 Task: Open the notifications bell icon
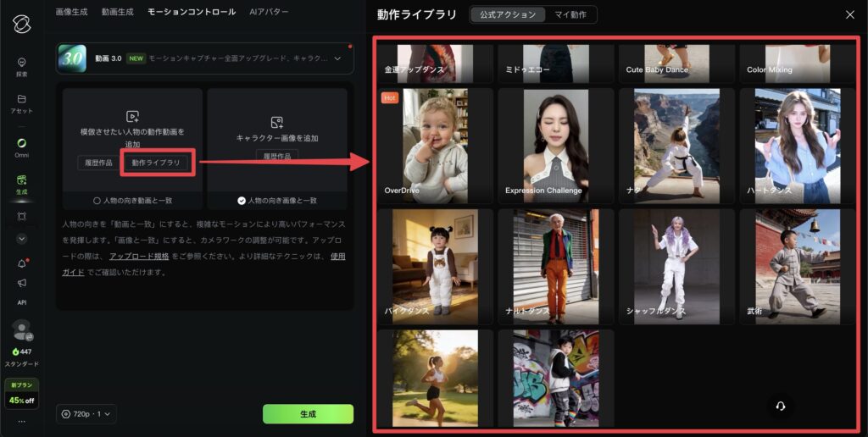[21, 263]
